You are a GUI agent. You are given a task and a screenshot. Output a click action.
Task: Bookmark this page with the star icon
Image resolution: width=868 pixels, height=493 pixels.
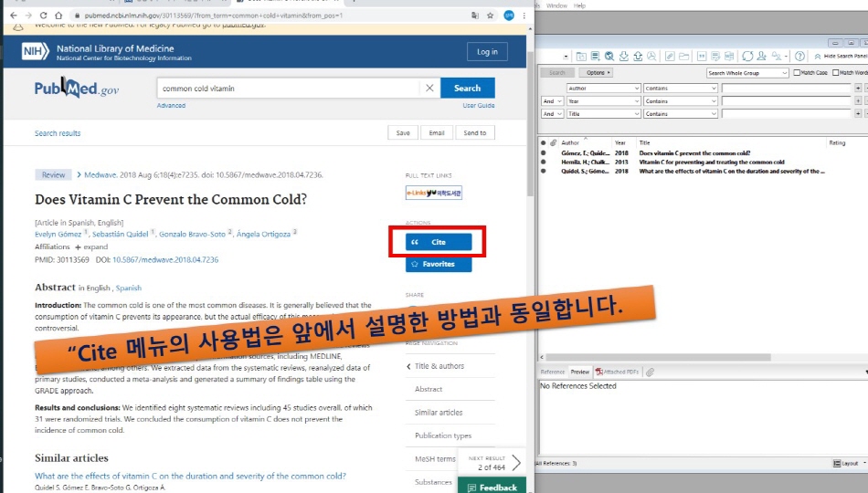[490, 16]
